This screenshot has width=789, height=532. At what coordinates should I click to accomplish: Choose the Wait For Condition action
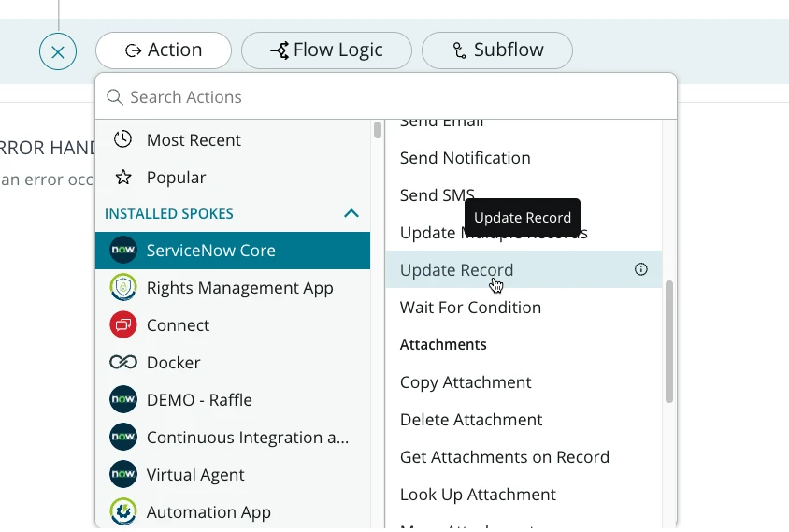pyautogui.click(x=470, y=308)
